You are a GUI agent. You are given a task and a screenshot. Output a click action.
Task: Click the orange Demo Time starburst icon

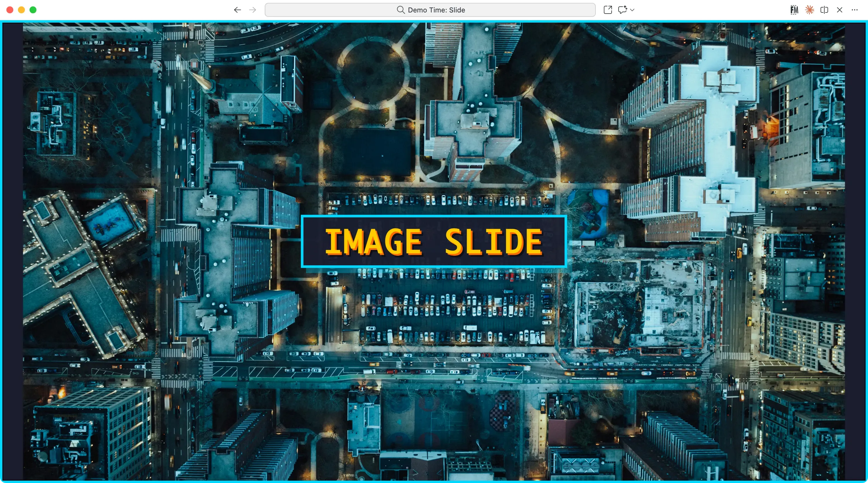tap(809, 10)
